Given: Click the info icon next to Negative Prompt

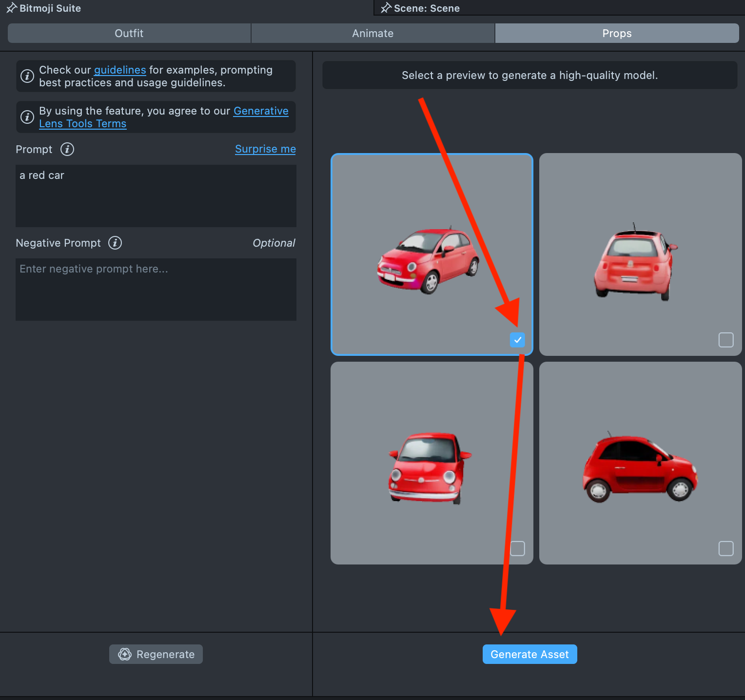Looking at the screenshot, I should (x=115, y=243).
